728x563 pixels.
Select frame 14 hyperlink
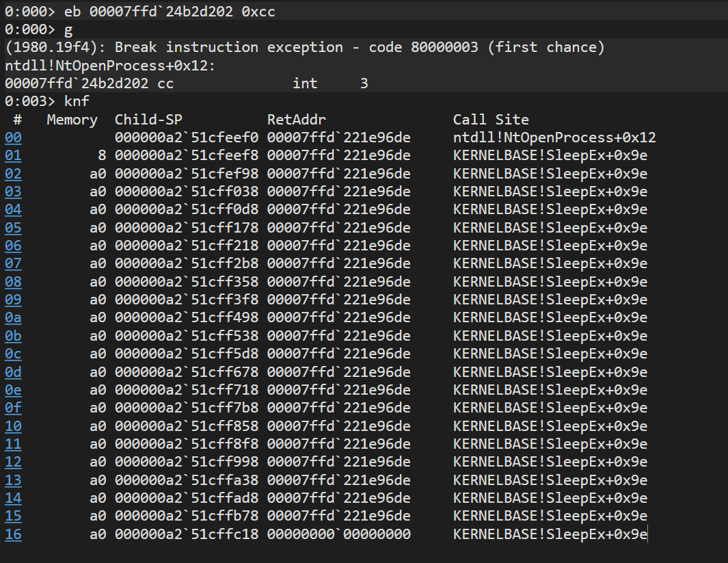point(13,498)
